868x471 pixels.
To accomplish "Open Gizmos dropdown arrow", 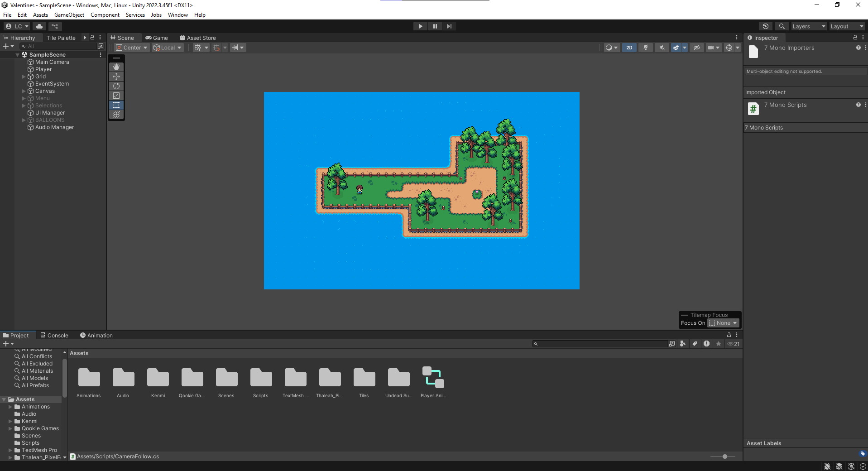I will click(x=738, y=48).
